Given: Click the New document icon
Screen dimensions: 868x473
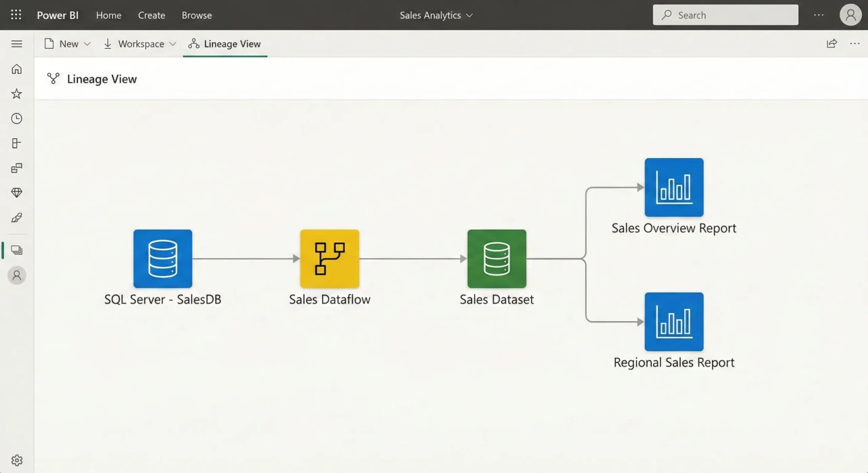Looking at the screenshot, I should (x=49, y=44).
